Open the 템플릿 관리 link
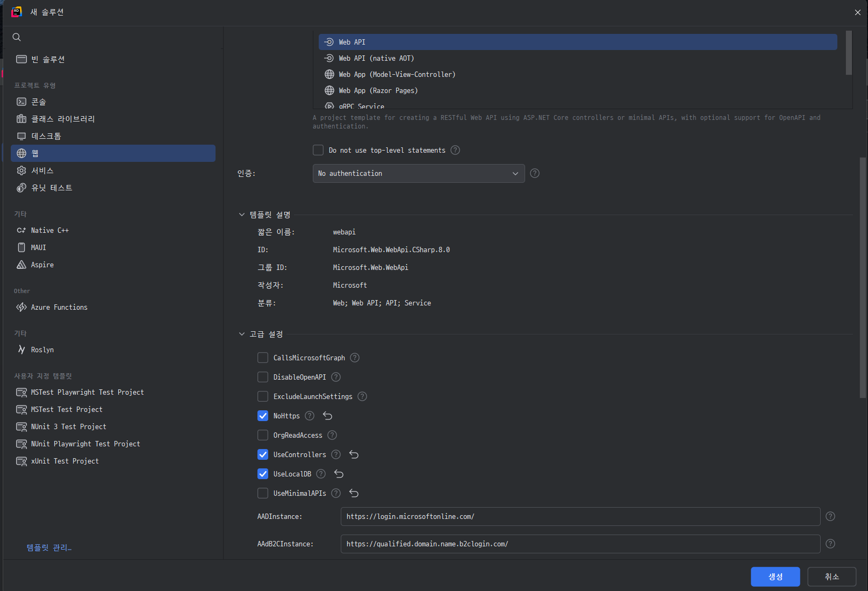This screenshot has width=868, height=591. pos(49,547)
